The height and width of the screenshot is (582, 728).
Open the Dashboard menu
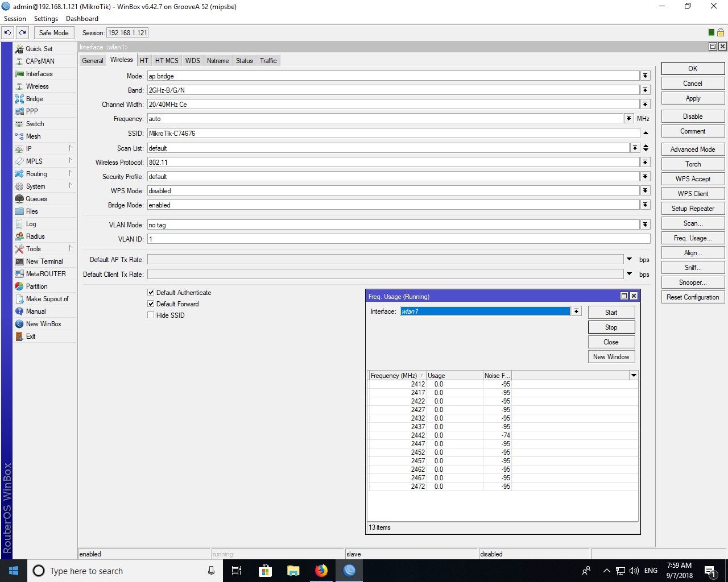[x=82, y=19]
